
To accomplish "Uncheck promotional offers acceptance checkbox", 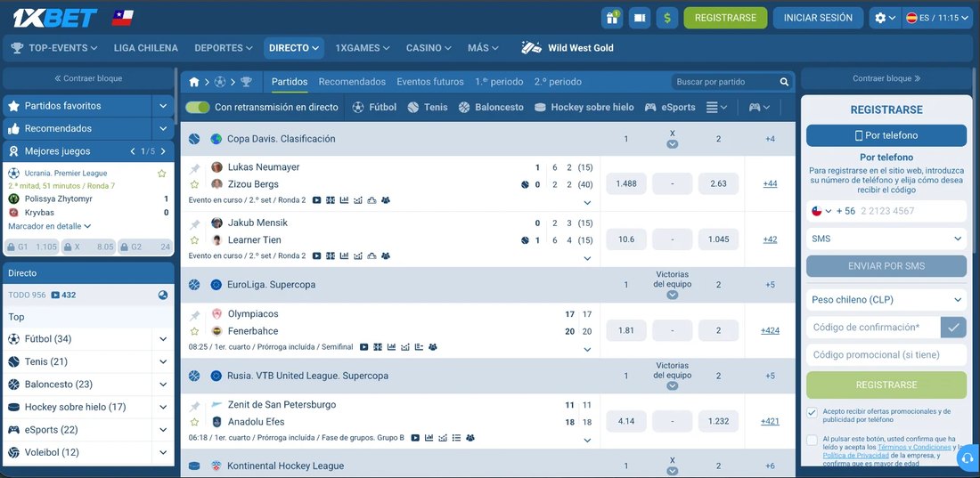I will coord(812,412).
